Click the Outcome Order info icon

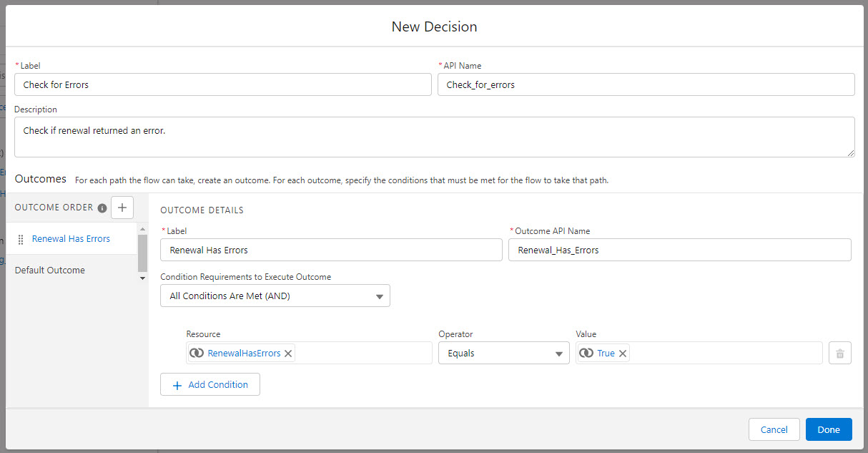[102, 208]
